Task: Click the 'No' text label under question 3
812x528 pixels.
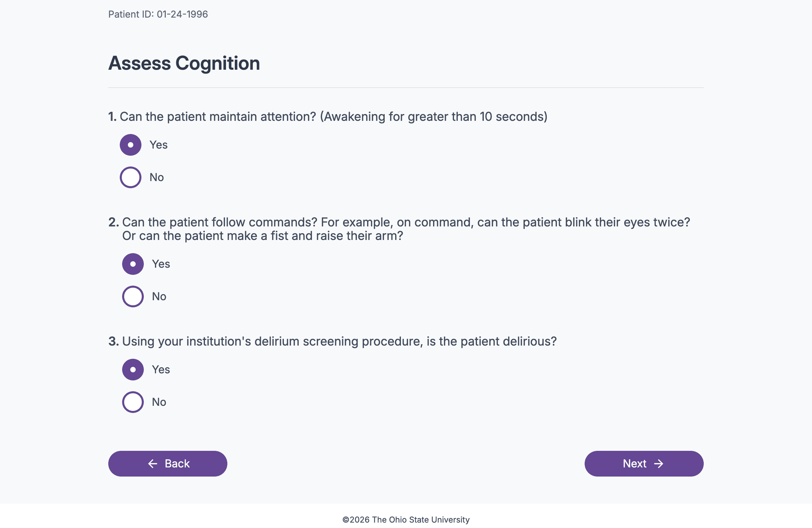Action: pyautogui.click(x=159, y=402)
